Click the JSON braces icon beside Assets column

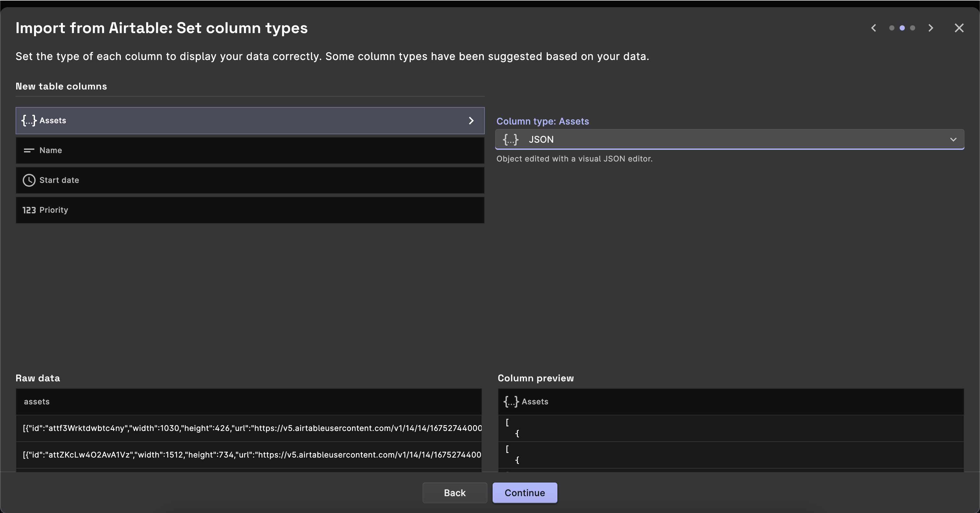pos(29,121)
